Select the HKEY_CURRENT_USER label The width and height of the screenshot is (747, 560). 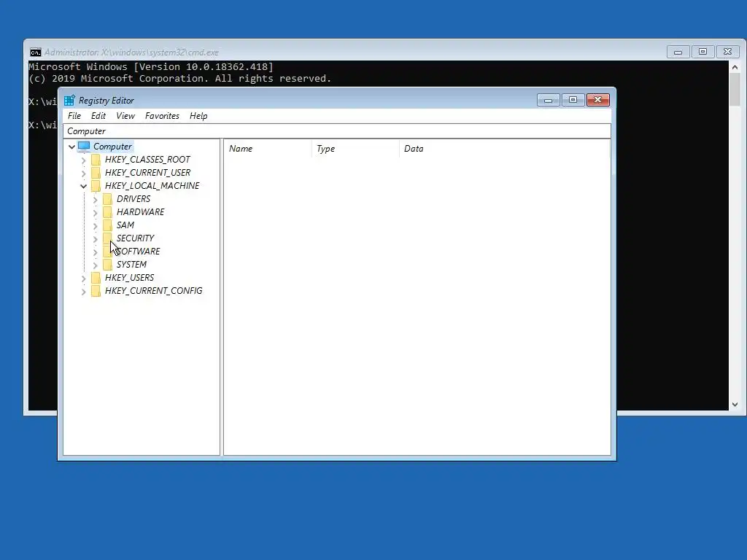(147, 172)
